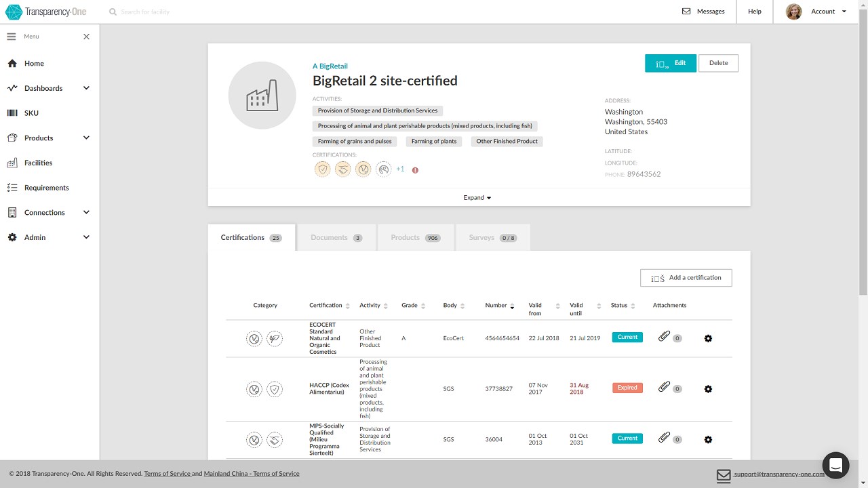Viewport: 868px width, 488px height.
Task: Close the side menu with X
Action: [x=86, y=37]
